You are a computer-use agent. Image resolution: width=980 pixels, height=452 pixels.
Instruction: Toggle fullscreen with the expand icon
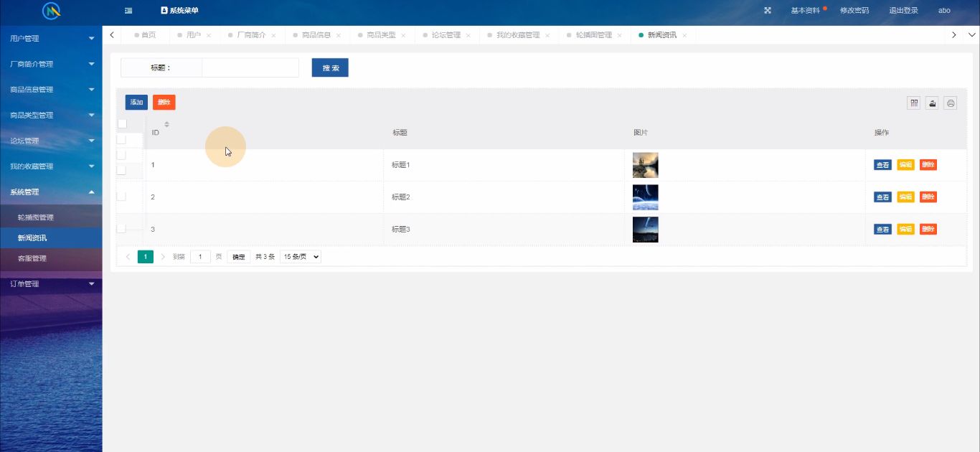point(768,11)
